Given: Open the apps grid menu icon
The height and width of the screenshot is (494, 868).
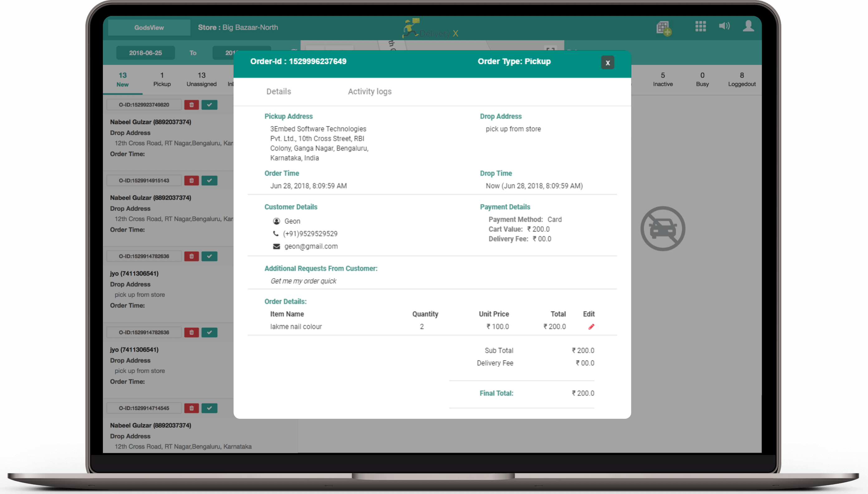Looking at the screenshot, I should 700,26.
